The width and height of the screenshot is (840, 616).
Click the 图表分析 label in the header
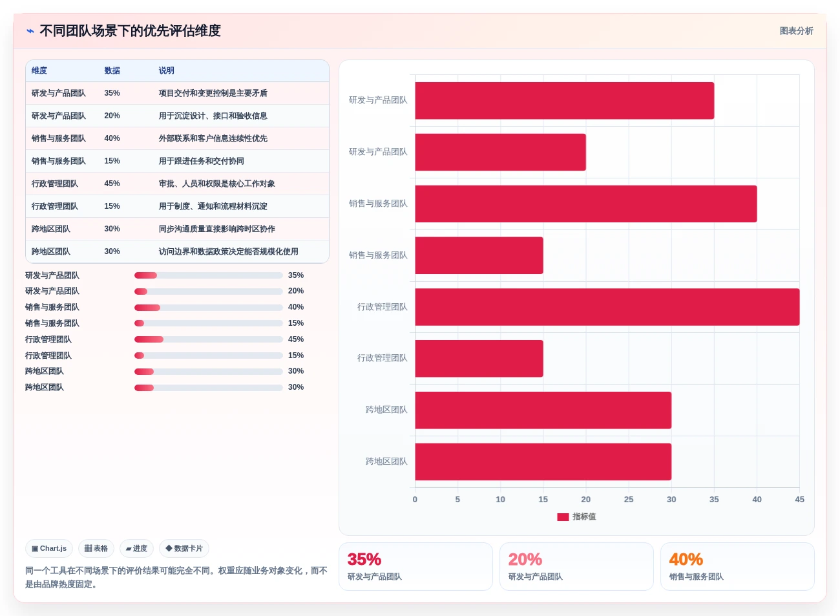click(x=796, y=31)
